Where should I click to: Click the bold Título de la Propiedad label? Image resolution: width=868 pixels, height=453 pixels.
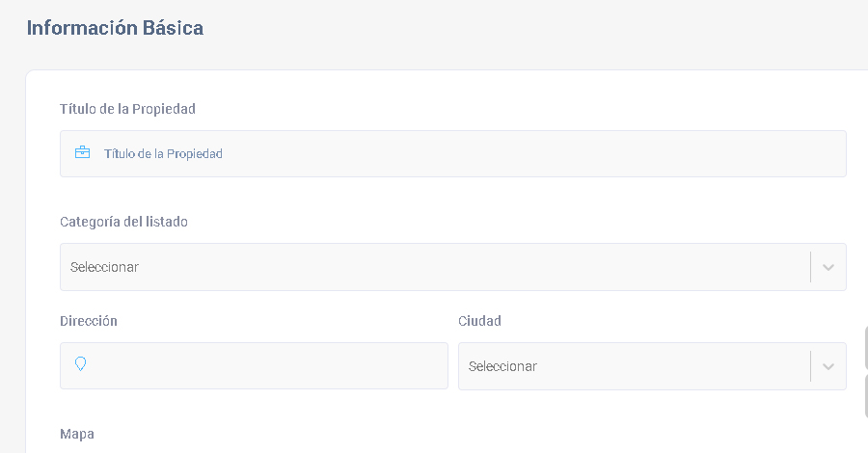pos(127,109)
